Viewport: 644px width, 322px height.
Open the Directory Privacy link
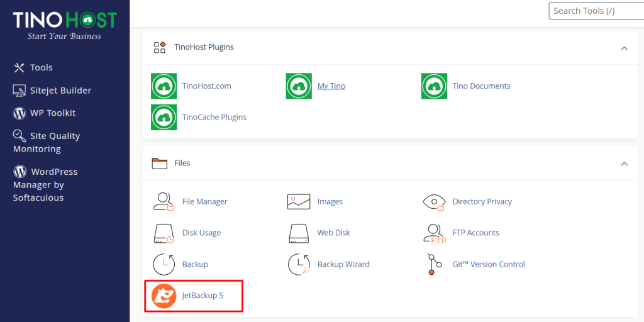click(482, 202)
